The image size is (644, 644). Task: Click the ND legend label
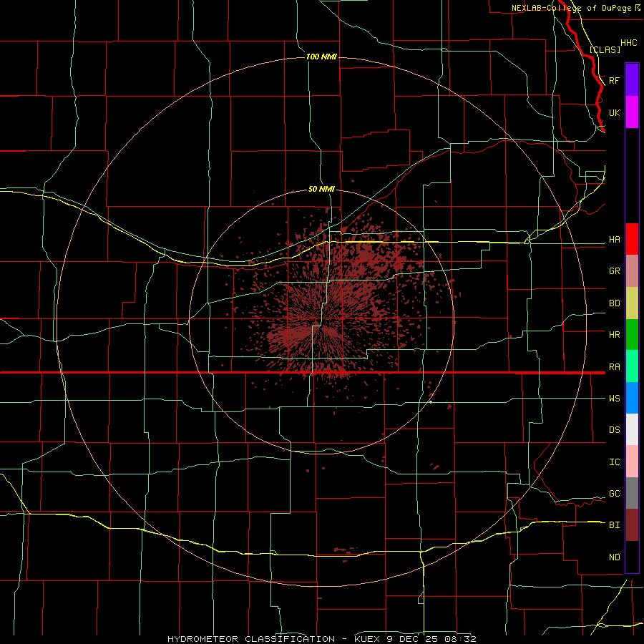pyautogui.click(x=614, y=557)
